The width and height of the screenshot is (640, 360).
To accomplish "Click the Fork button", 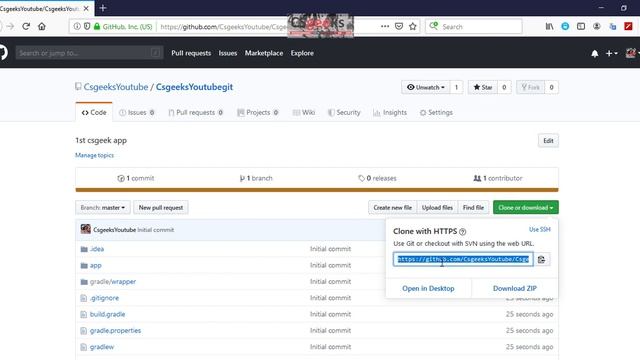I will click(x=530, y=87).
